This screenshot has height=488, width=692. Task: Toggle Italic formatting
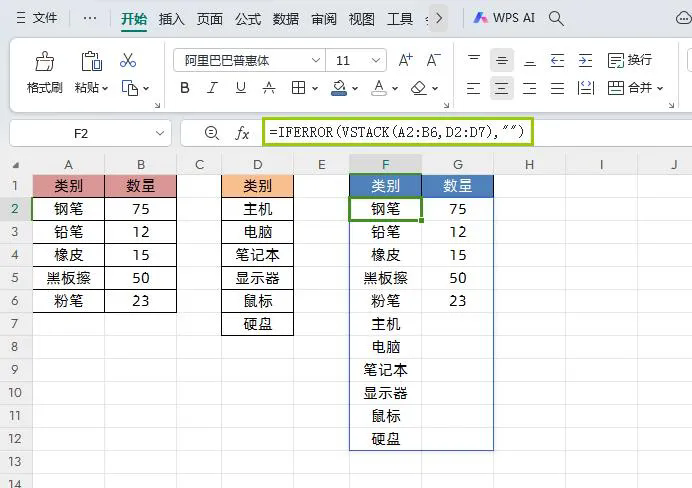point(211,88)
